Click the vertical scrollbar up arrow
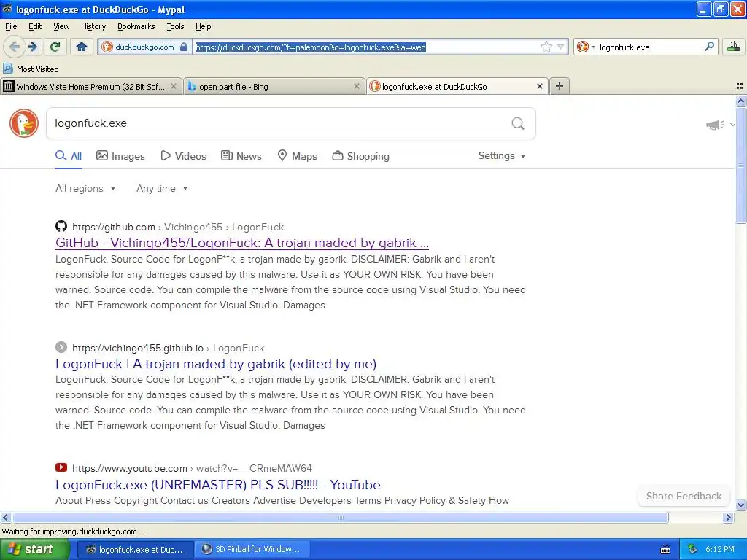747x560 pixels. pos(740,101)
